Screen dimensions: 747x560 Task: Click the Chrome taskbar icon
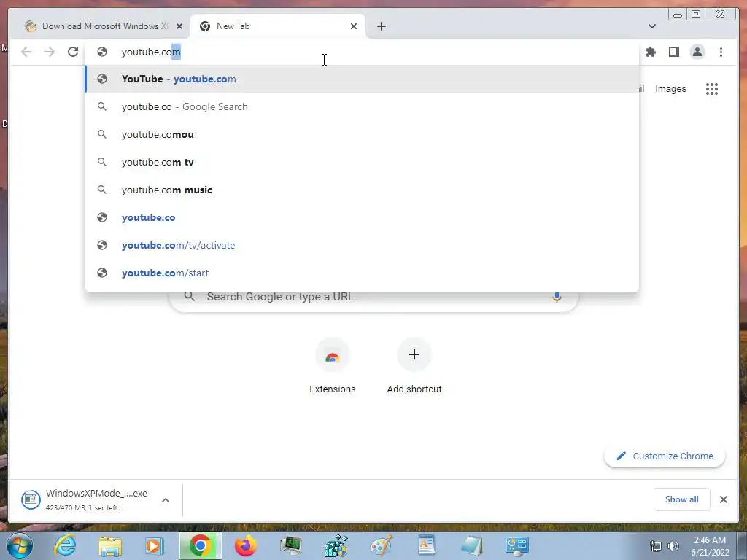pyautogui.click(x=201, y=545)
